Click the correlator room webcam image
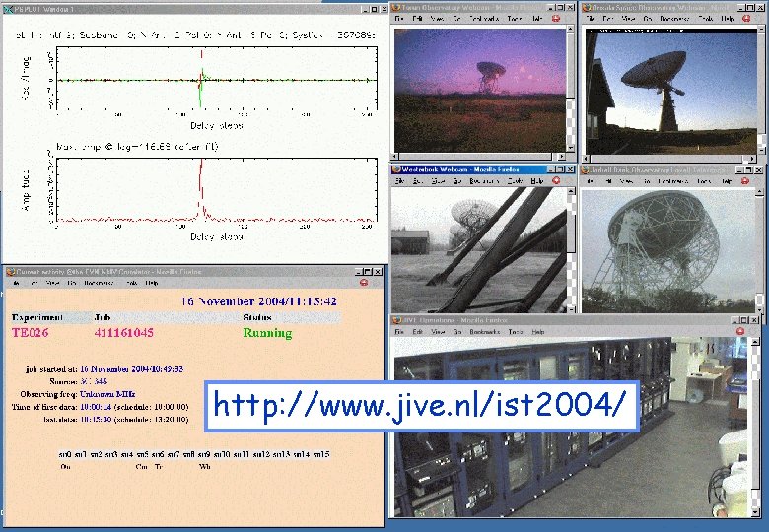The height and width of the screenshot is (532, 769). coord(573,427)
